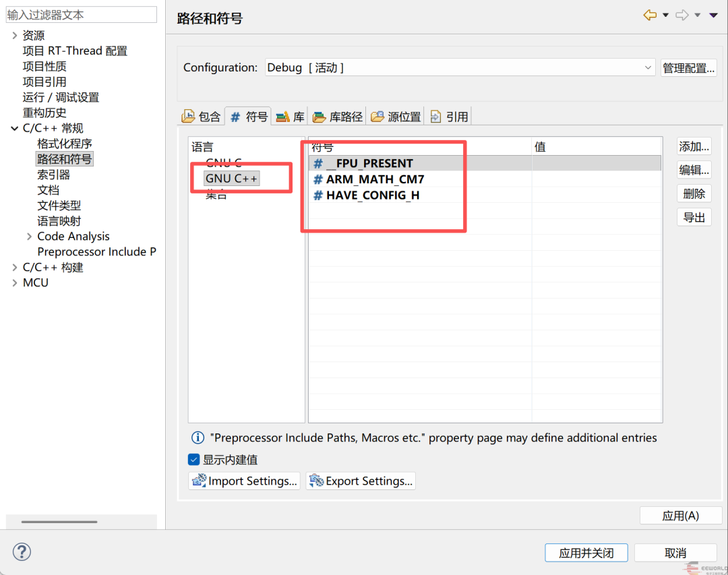Expand the 资源 tree node
728x575 pixels.
(14, 35)
